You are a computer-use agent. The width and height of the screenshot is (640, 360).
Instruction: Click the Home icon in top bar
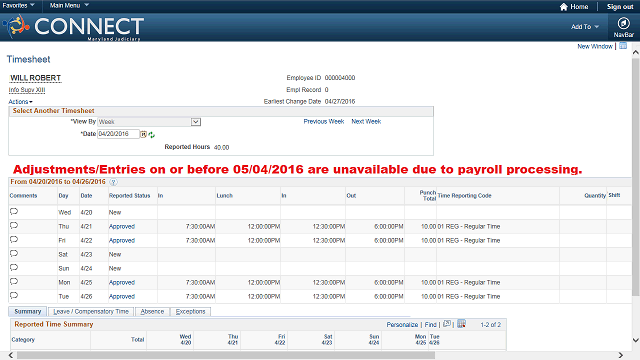click(563, 7)
